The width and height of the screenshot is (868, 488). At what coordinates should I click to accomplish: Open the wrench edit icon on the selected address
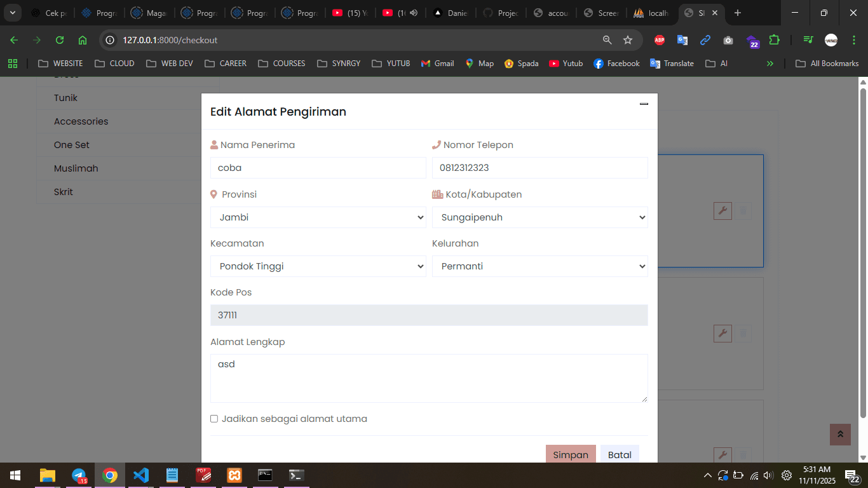(x=722, y=211)
